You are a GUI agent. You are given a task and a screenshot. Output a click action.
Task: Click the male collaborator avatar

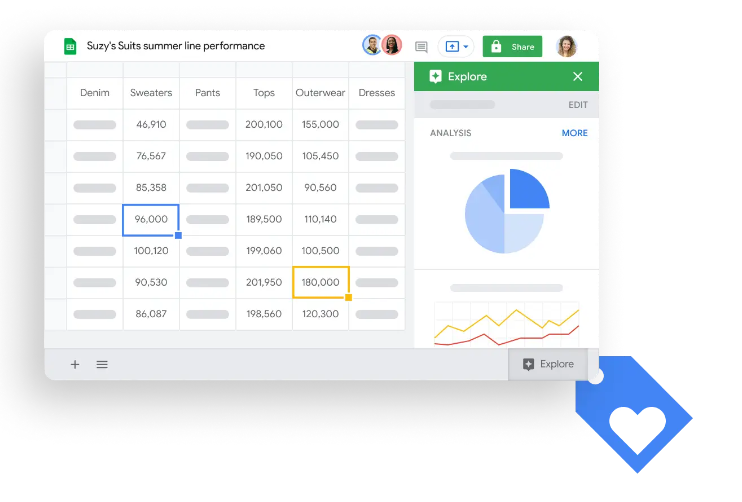click(372, 45)
